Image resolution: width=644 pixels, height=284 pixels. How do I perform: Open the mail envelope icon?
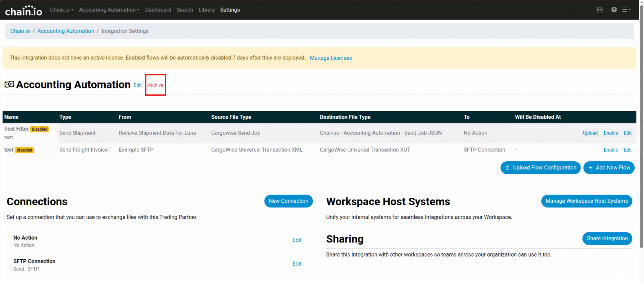point(600,10)
